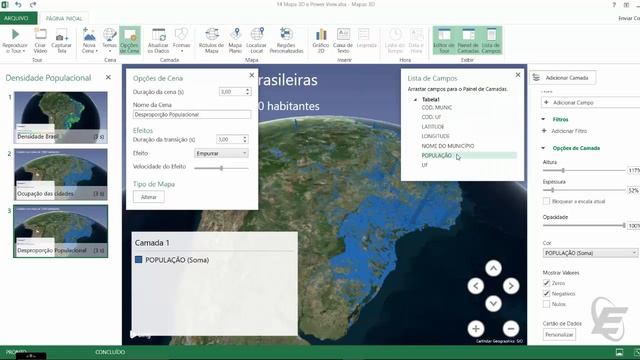This screenshot has height=360, width=640.
Task: Select scene 3 Desproporção Populacional thumbnail
Action: (61, 231)
